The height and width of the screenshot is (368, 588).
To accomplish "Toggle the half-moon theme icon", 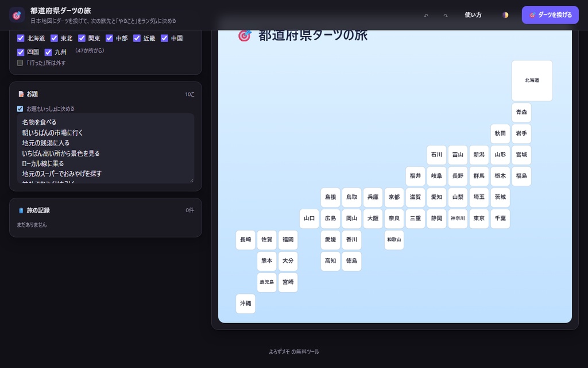I will pos(505,15).
